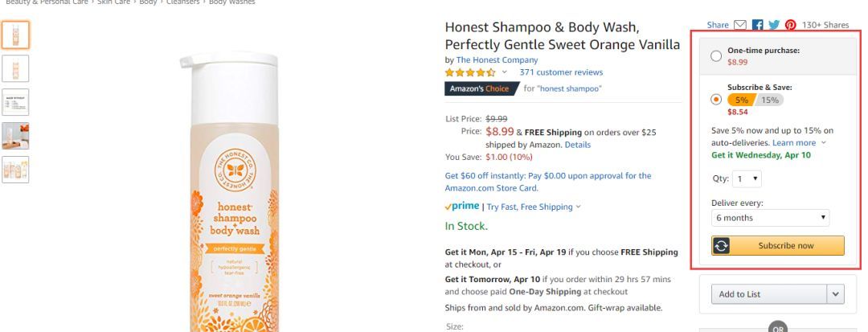Click the Subscribe now button
868x332 pixels.
point(778,246)
